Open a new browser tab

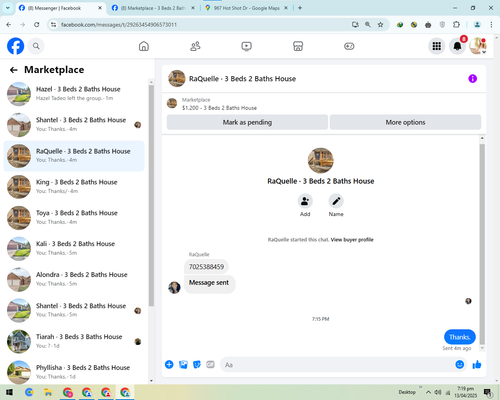click(300, 8)
